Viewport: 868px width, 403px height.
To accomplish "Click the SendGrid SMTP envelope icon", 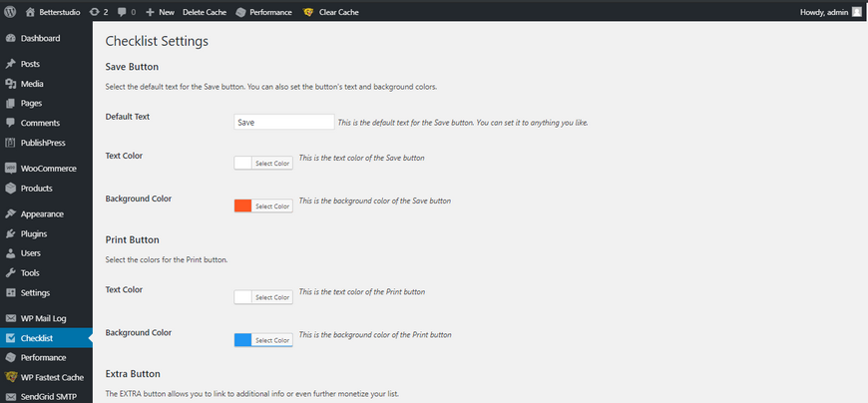I will [11, 397].
